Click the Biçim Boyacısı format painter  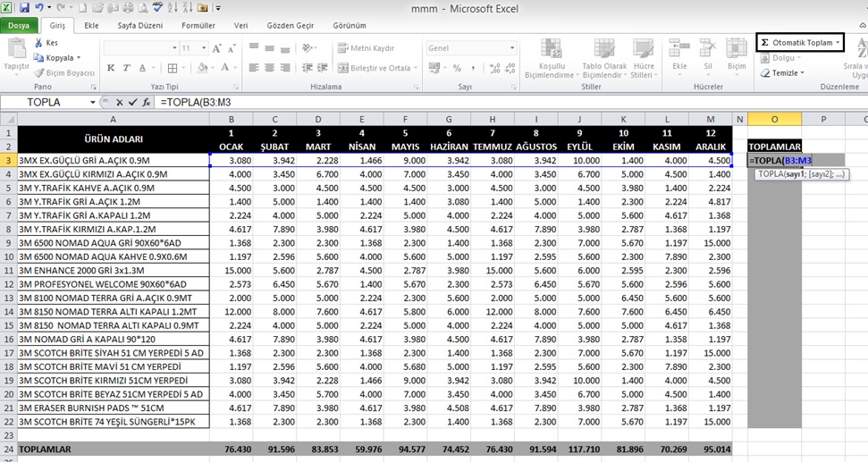coord(64,73)
